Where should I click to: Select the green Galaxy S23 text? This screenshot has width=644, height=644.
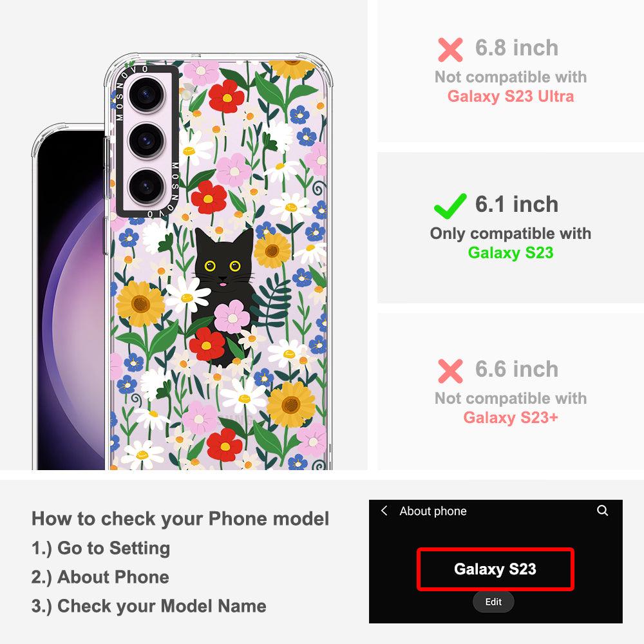511,252
